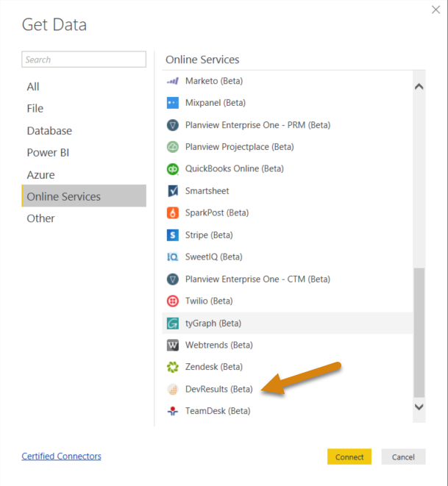The height and width of the screenshot is (486, 448).
Task: Switch to the Power BI category
Action: [84, 153]
